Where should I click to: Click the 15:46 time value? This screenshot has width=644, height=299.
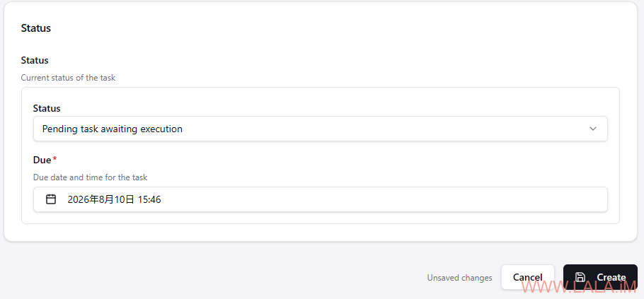pos(149,200)
